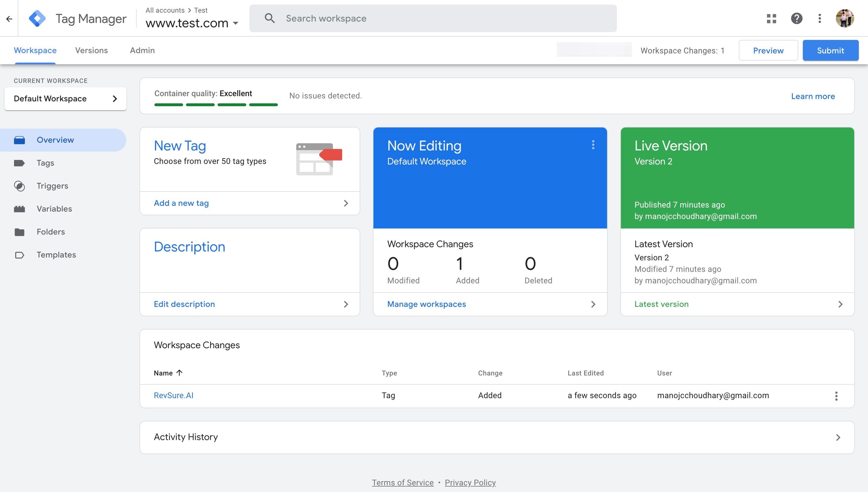Screen dimensions: 868x492
Task: Open the RevSure.AI tag link
Action: tap(173, 395)
